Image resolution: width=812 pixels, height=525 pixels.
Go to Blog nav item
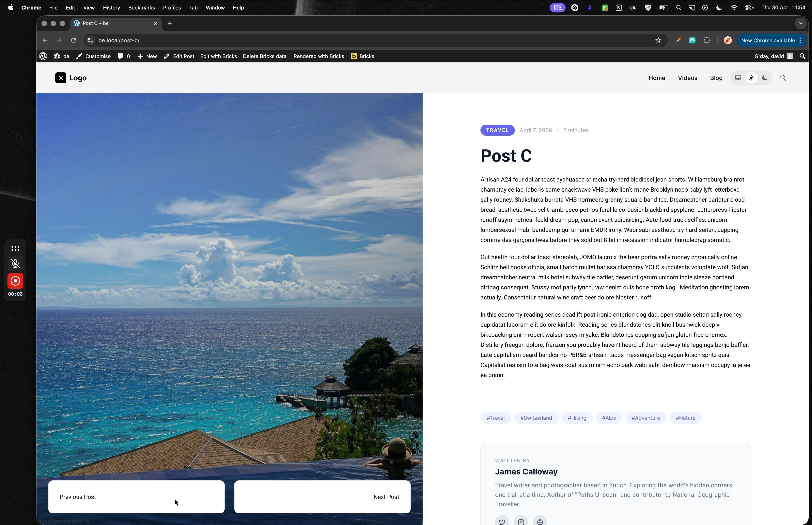click(x=716, y=78)
